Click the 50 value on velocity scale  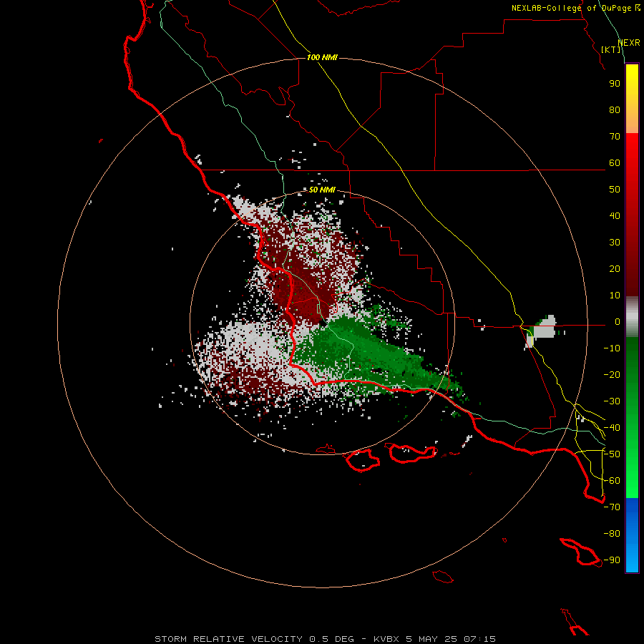click(x=615, y=190)
